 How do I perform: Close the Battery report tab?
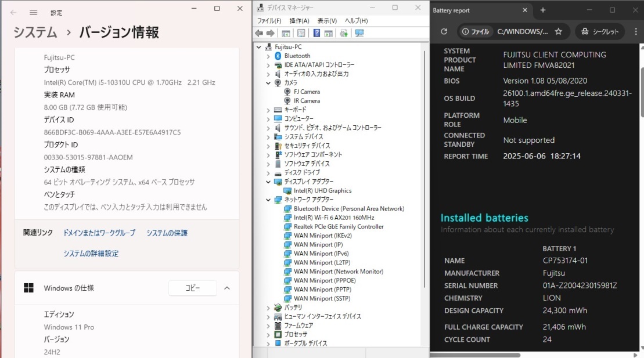tap(525, 10)
